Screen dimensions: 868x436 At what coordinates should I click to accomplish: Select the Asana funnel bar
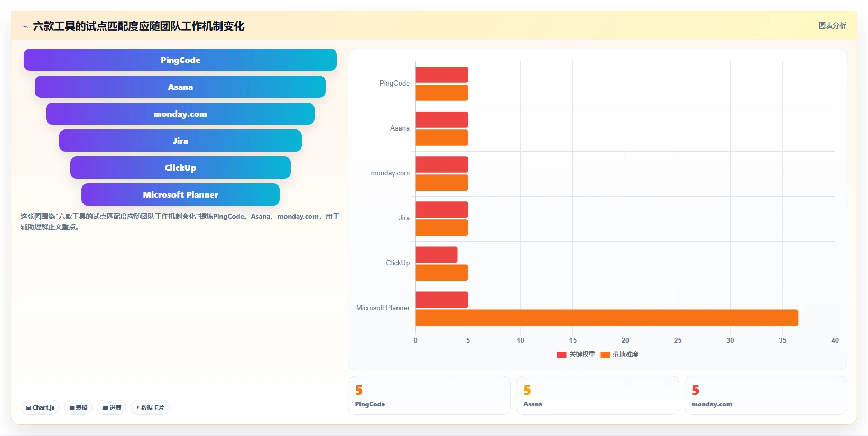click(x=180, y=87)
